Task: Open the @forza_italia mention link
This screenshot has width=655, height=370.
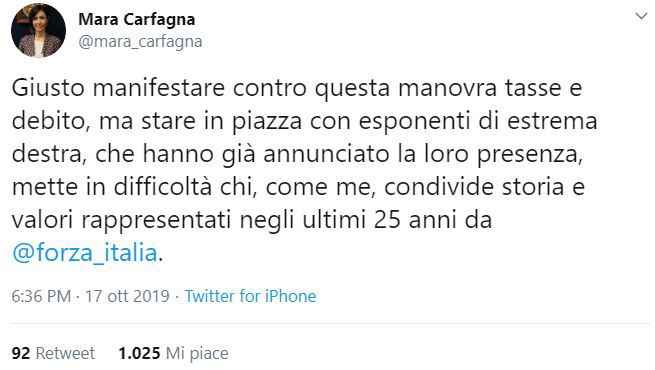Action: click(85, 253)
